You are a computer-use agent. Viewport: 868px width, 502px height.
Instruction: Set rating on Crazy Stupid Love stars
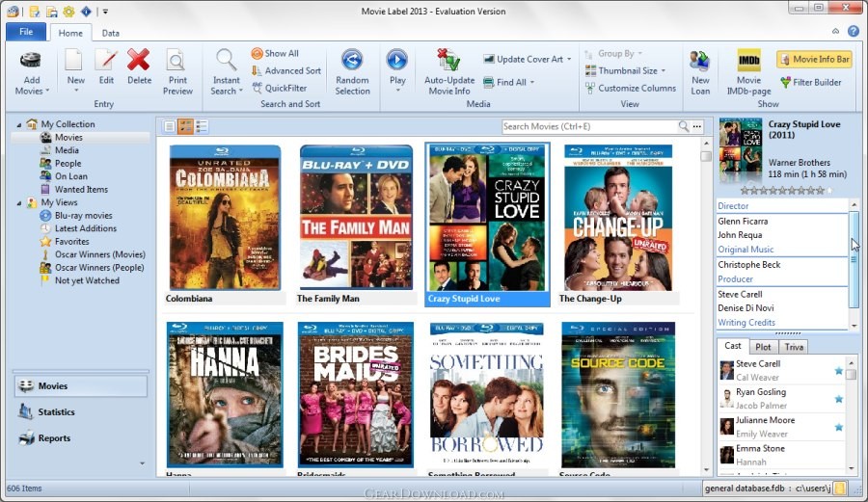pyautogui.click(x=785, y=190)
